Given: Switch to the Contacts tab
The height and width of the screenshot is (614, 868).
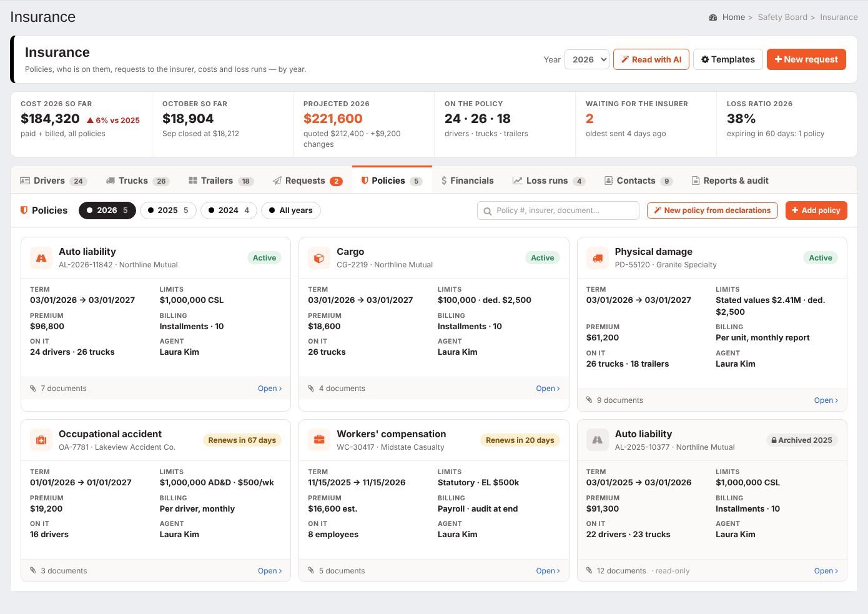Looking at the screenshot, I should point(638,181).
